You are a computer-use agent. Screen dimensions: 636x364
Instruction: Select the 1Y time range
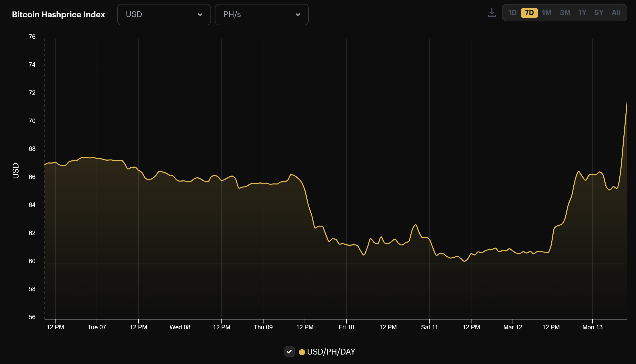(x=582, y=13)
